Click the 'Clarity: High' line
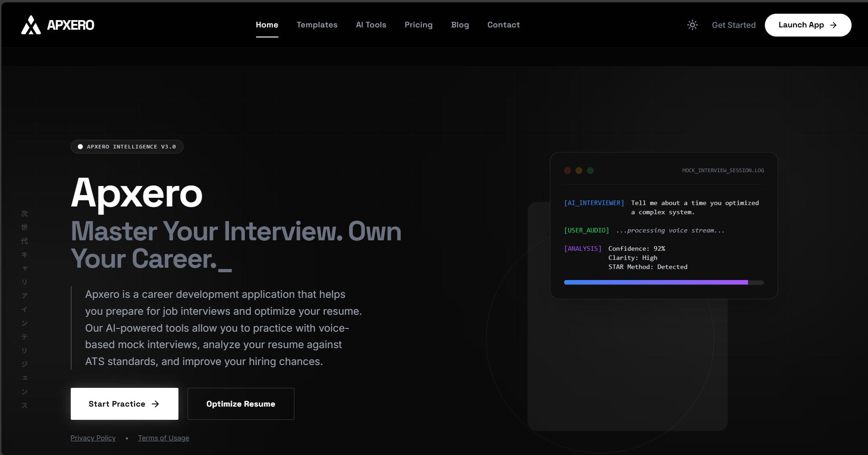 click(x=633, y=258)
